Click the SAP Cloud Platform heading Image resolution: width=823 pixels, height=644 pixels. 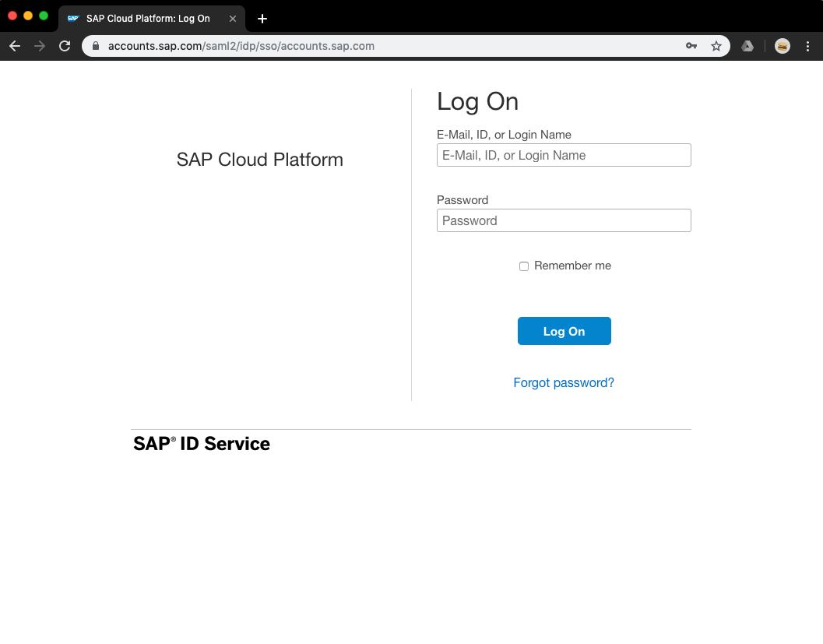click(x=260, y=160)
